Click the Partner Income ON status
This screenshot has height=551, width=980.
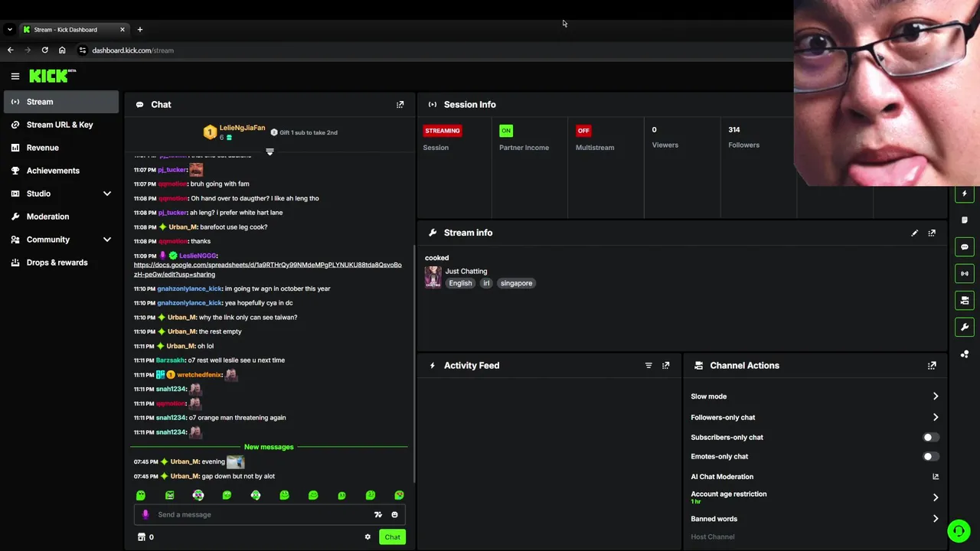tap(505, 131)
